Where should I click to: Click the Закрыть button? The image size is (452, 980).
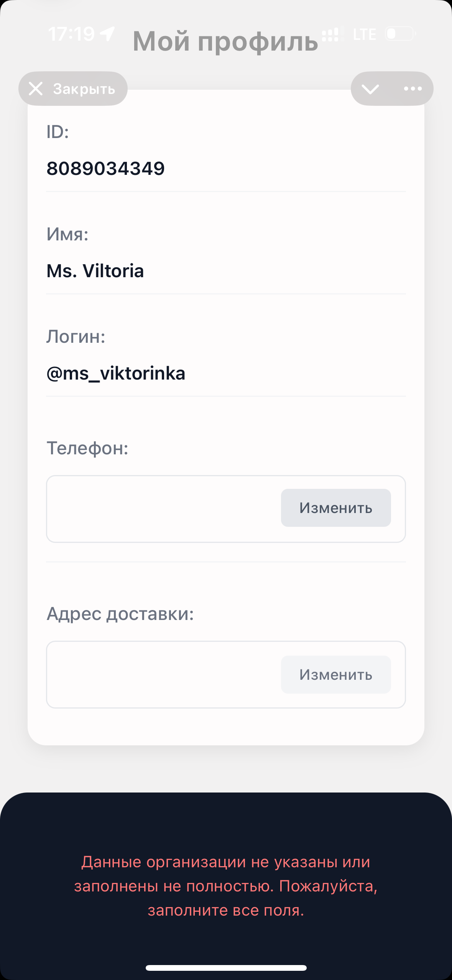click(x=73, y=89)
